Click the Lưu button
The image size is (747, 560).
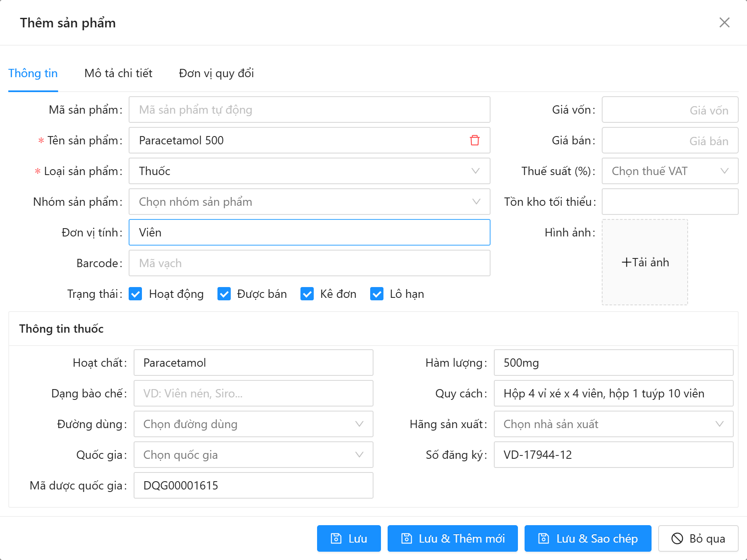[349, 538]
